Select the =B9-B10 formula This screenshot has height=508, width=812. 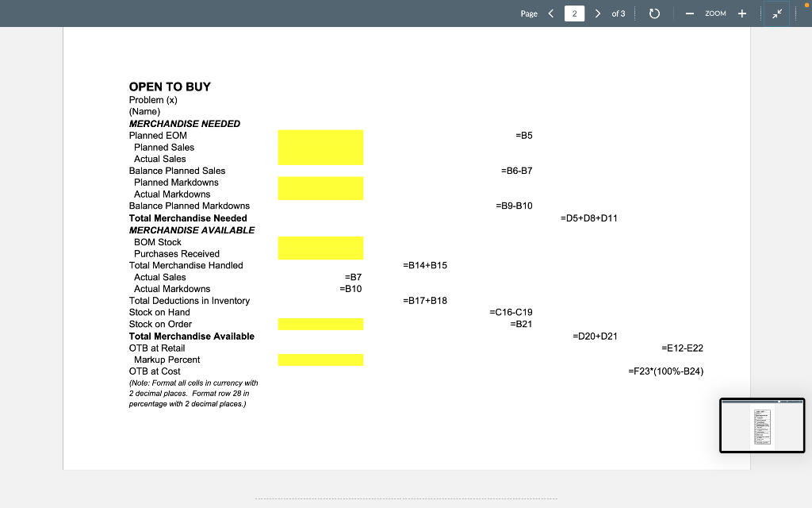[x=514, y=206]
